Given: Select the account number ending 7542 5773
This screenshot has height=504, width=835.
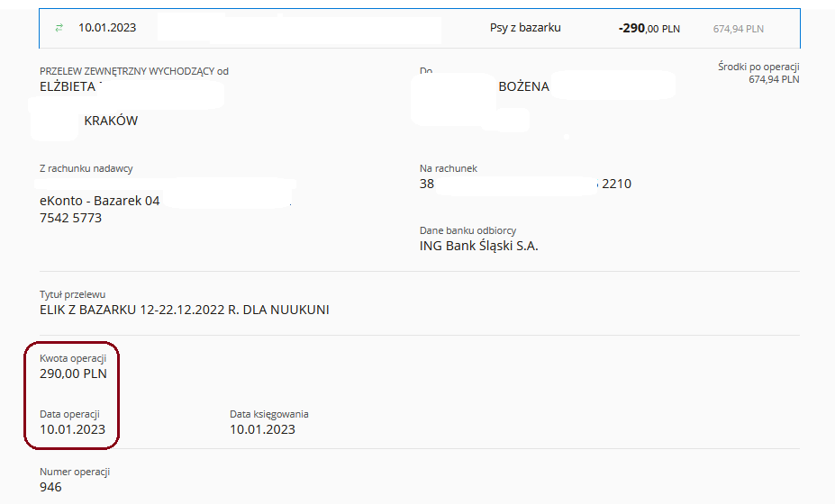Looking at the screenshot, I should (71, 218).
